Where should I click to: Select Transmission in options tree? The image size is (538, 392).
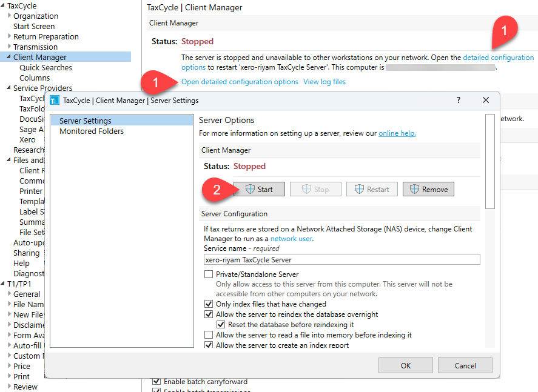click(x=35, y=47)
